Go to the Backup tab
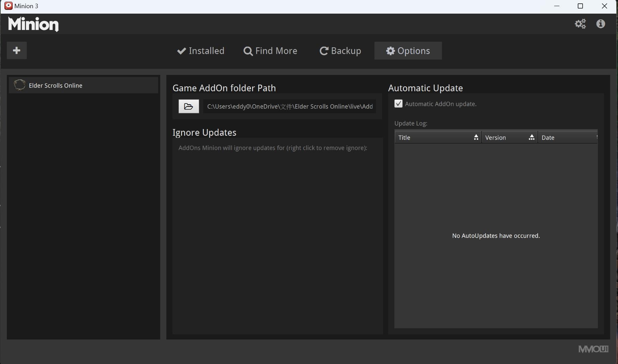The width and height of the screenshot is (618, 364). 340,51
